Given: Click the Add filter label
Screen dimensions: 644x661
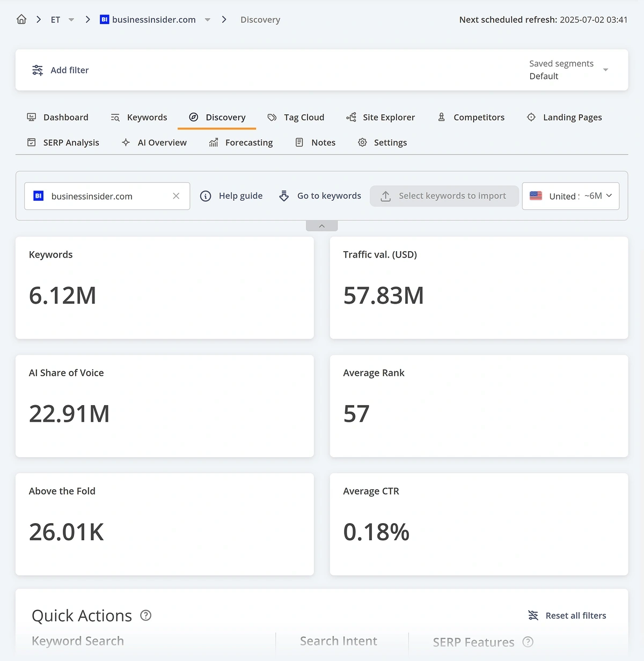Looking at the screenshot, I should [x=70, y=70].
